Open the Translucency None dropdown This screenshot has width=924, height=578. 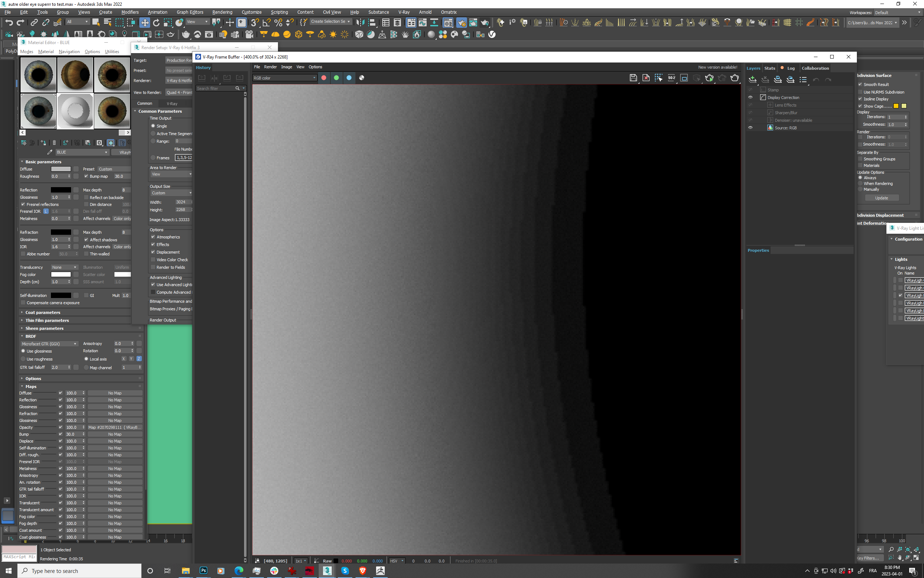coord(64,267)
